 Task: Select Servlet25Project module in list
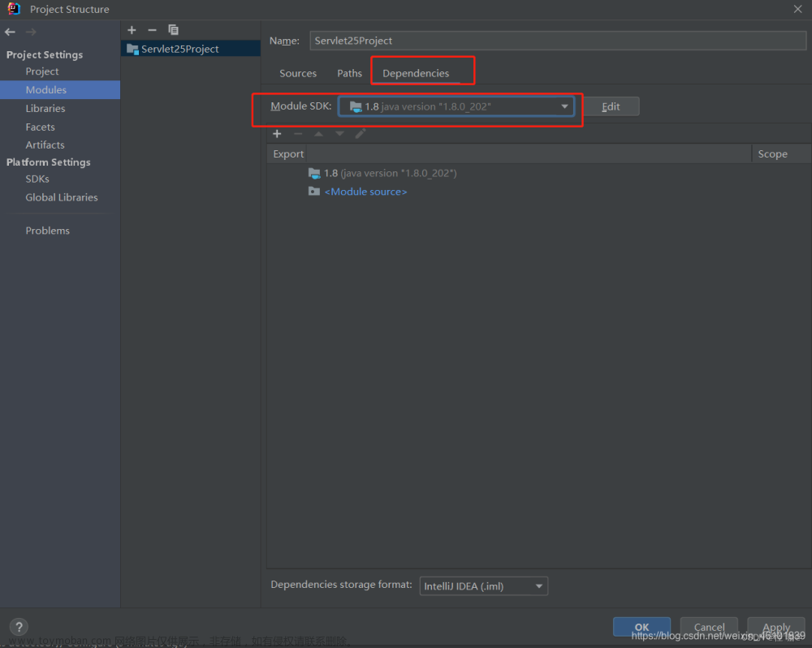coord(191,49)
